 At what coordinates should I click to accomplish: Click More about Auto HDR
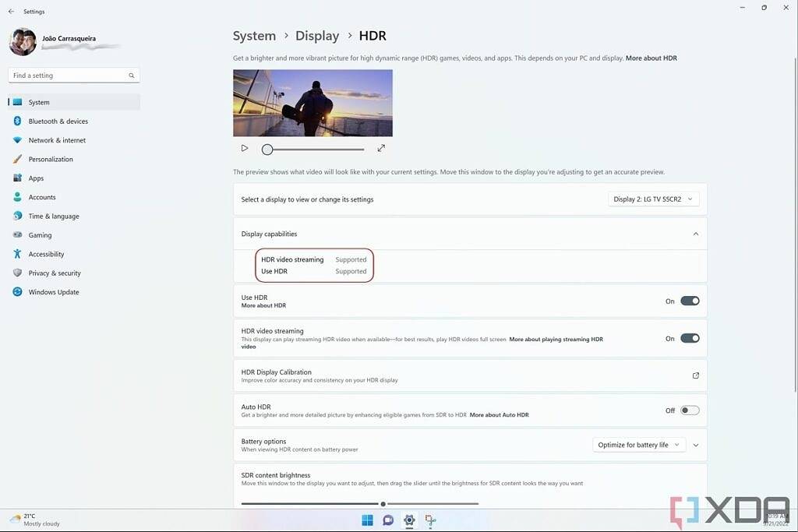pos(500,414)
